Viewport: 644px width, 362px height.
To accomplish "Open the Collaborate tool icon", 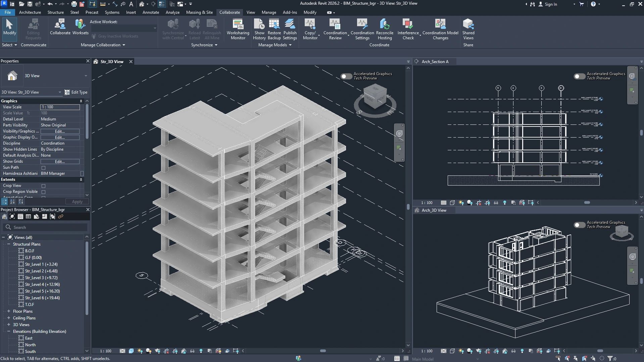I will (60, 27).
